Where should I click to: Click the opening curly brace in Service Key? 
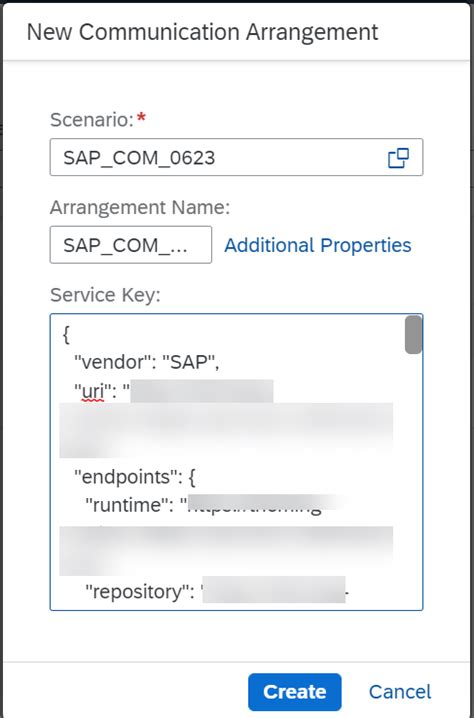[x=65, y=334]
